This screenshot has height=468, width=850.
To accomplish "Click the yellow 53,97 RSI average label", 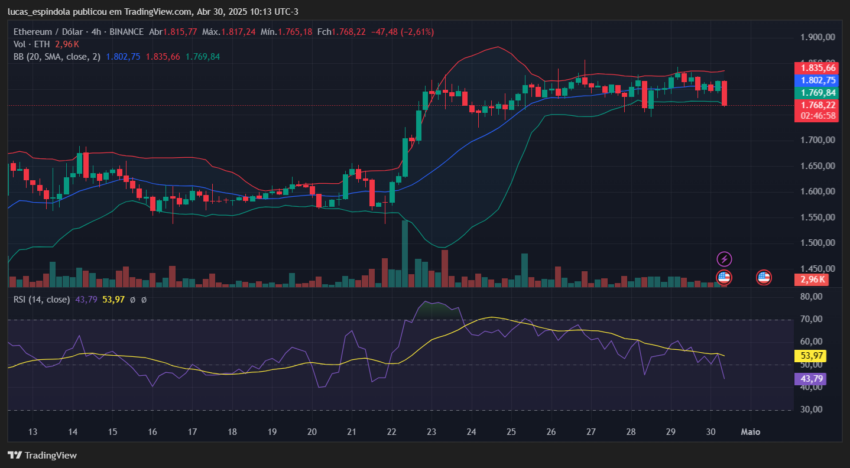I will (810, 356).
